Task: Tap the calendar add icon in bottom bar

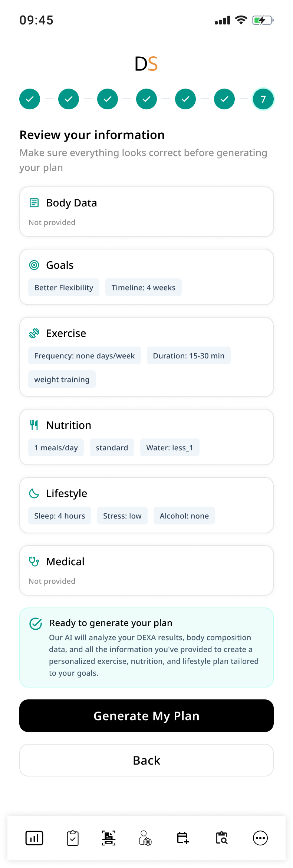Action: tap(183, 838)
